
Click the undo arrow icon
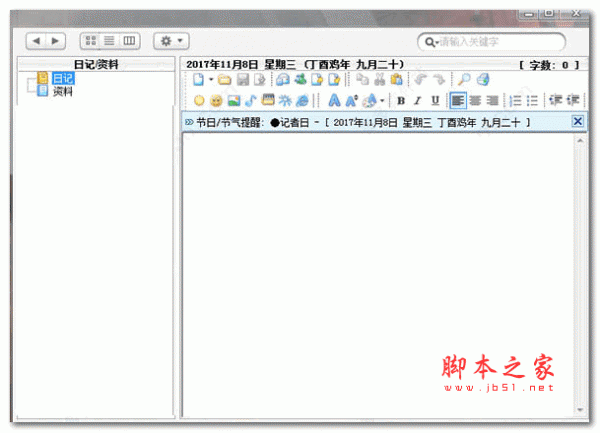pyautogui.click(x=421, y=80)
